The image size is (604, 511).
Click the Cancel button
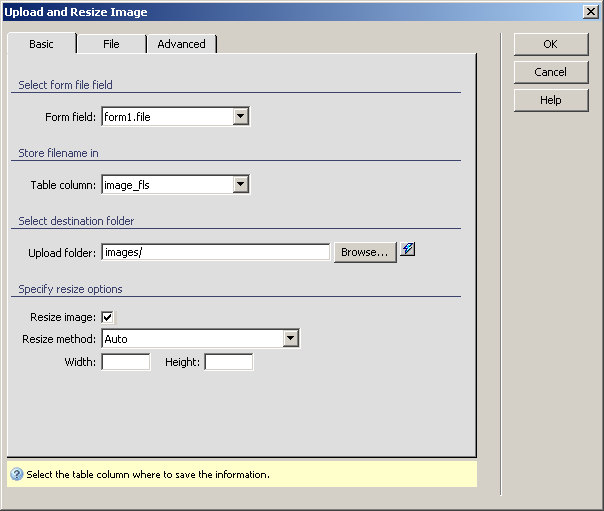[550, 72]
